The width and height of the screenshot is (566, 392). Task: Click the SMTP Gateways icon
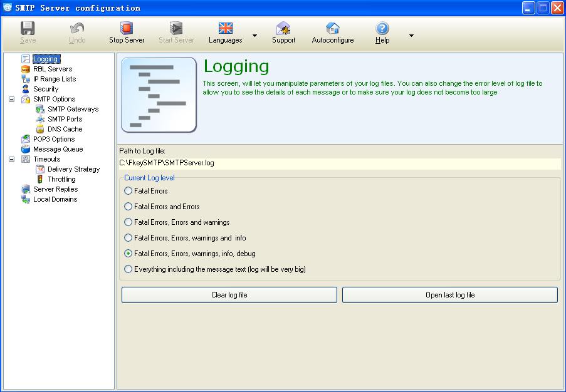coord(40,109)
